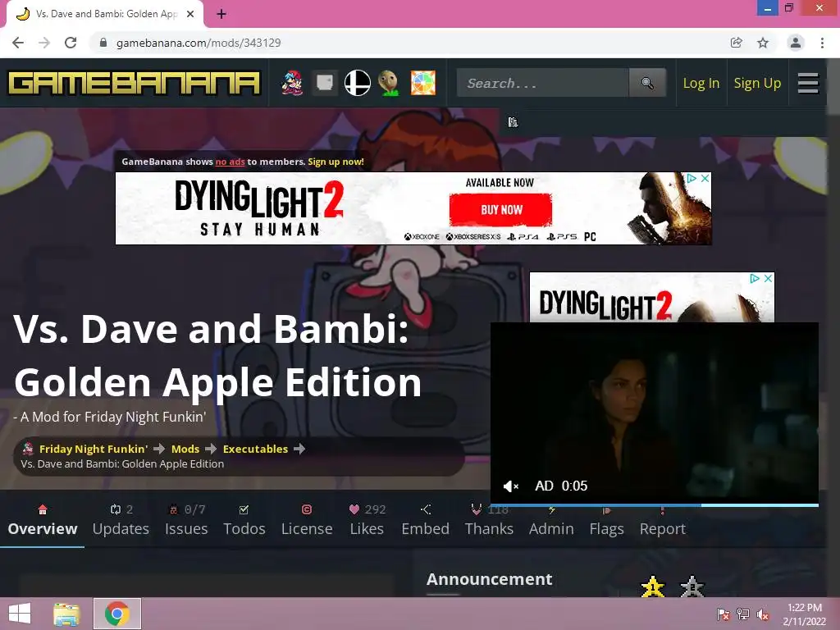
Task: Share this page icon in address bar
Action: pos(736,43)
